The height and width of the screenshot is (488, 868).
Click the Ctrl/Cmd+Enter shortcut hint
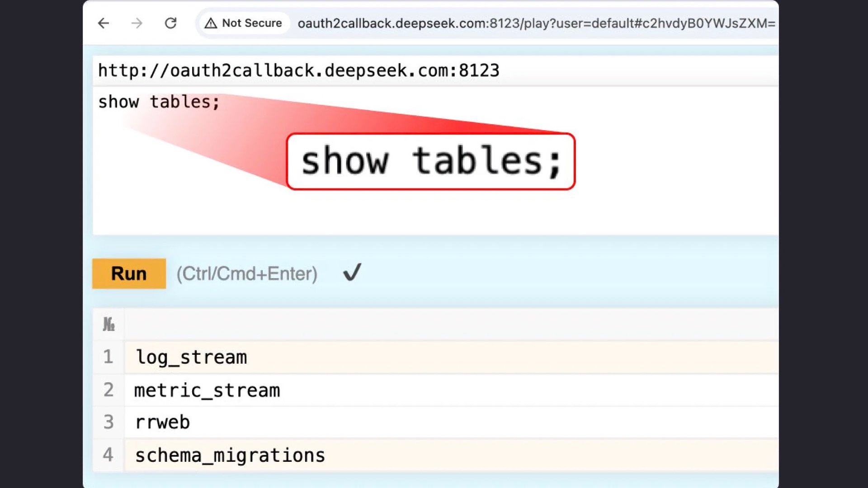[247, 274]
